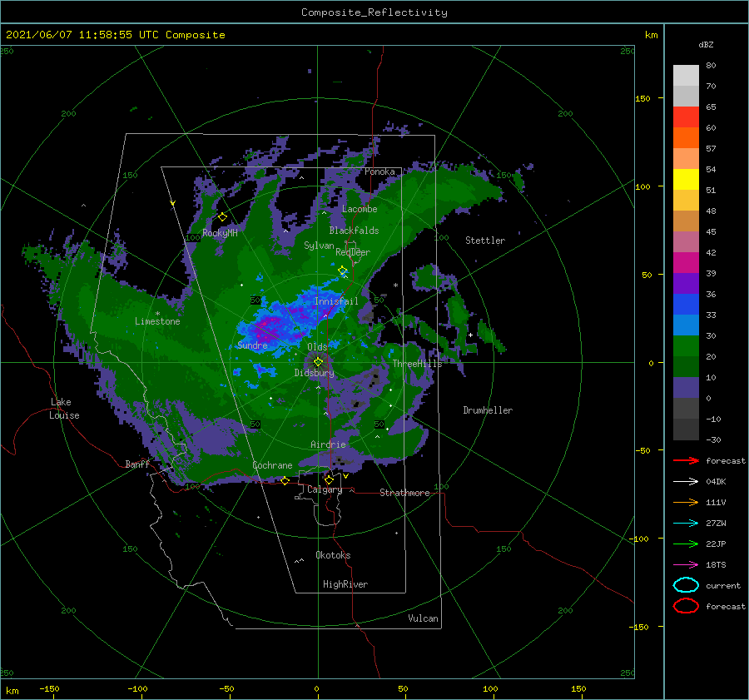Click the cyan 27ZW arrow legend icon
This screenshot has height=700, width=749.
686,524
